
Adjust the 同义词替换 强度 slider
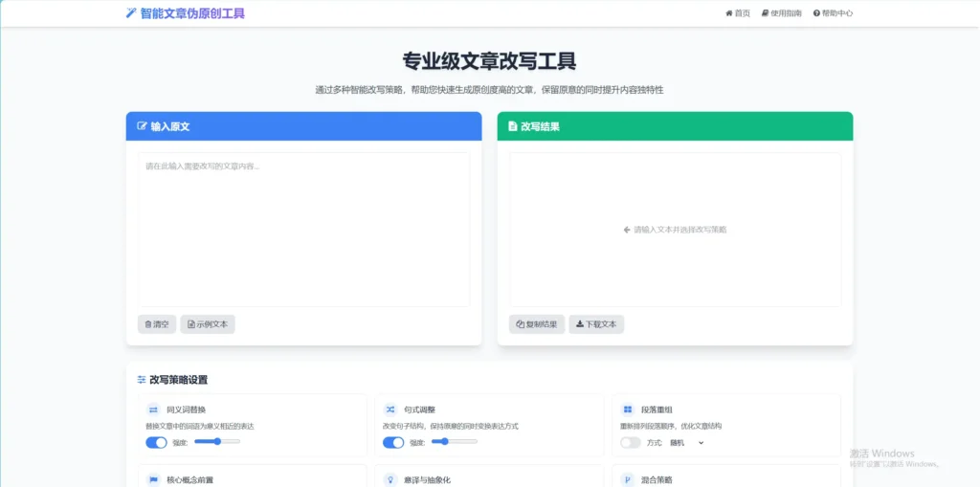217,441
